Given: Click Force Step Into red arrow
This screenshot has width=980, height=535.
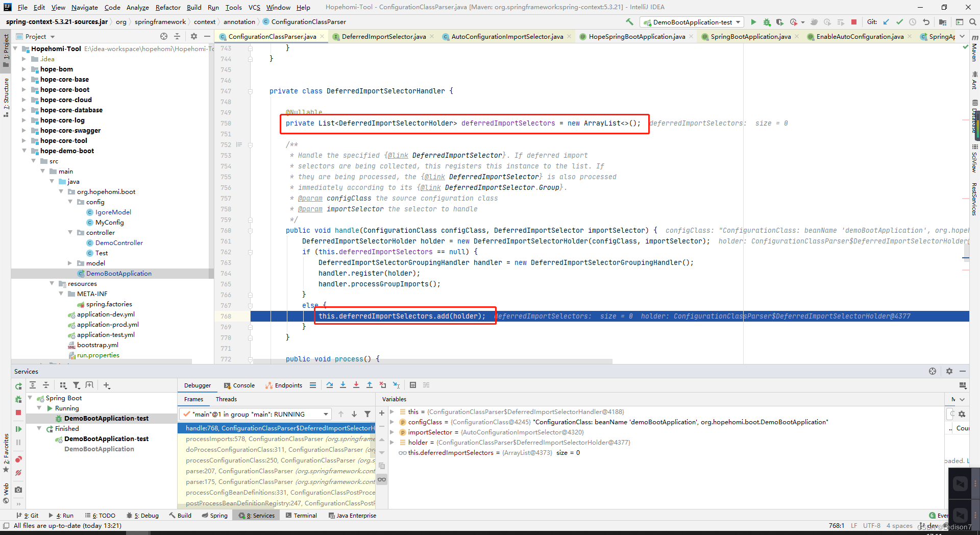Looking at the screenshot, I should (x=356, y=385).
